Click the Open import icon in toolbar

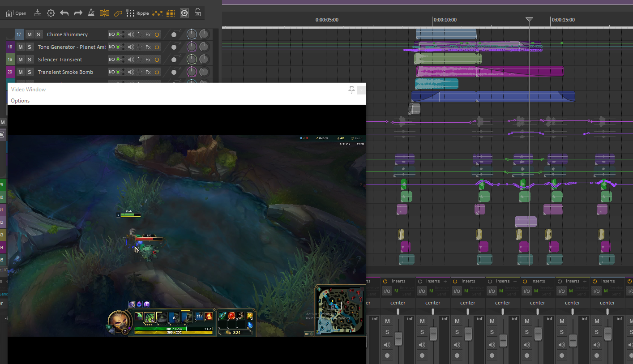point(16,13)
